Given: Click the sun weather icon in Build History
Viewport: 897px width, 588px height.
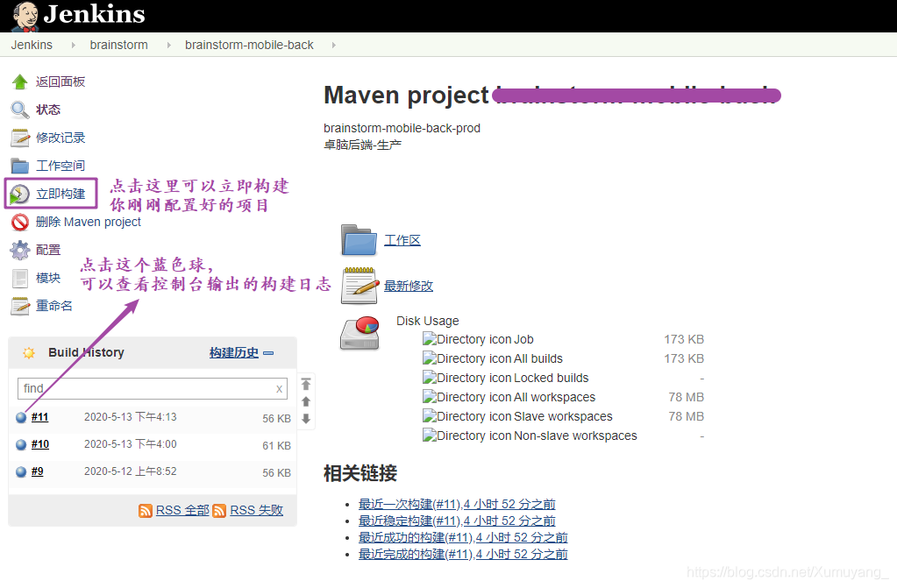Looking at the screenshot, I should click(x=29, y=353).
